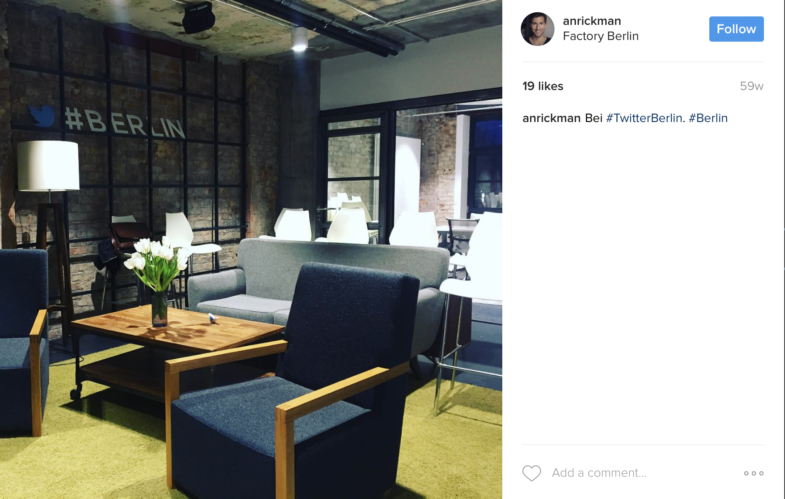Viewport: 785px width, 499px height.
Task: View who liked via 19 likes
Action: [543, 86]
